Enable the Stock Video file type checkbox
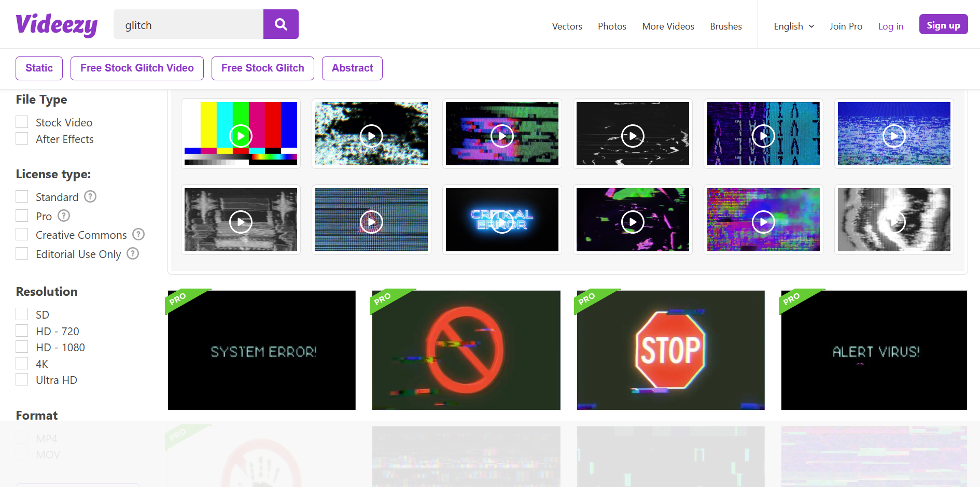Image resolution: width=980 pixels, height=487 pixels. tap(22, 121)
